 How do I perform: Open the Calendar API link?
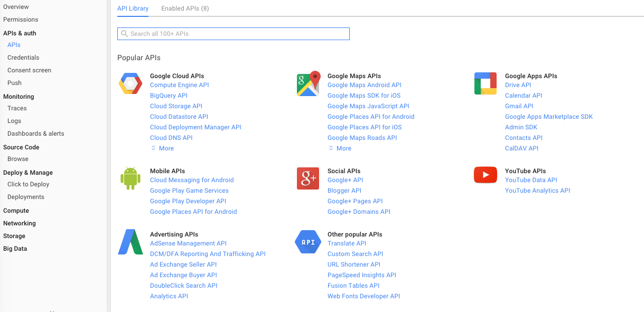coord(524,96)
